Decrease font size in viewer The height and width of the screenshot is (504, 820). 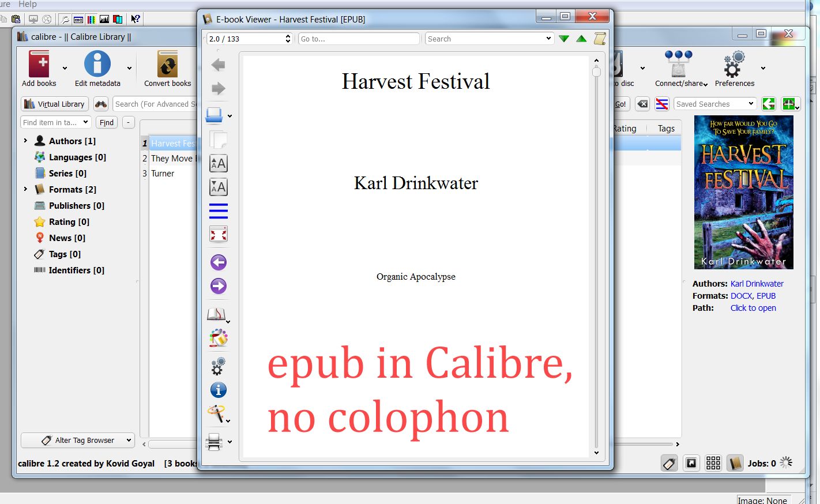tap(219, 187)
